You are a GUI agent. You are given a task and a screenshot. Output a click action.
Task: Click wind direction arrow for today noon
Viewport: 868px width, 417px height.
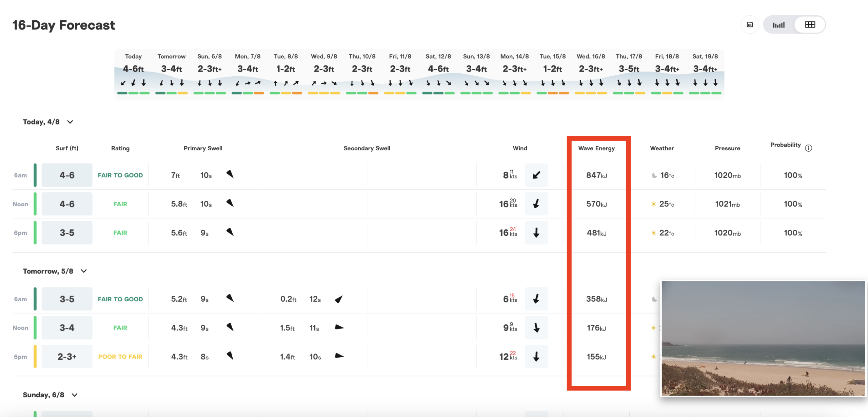point(536,204)
